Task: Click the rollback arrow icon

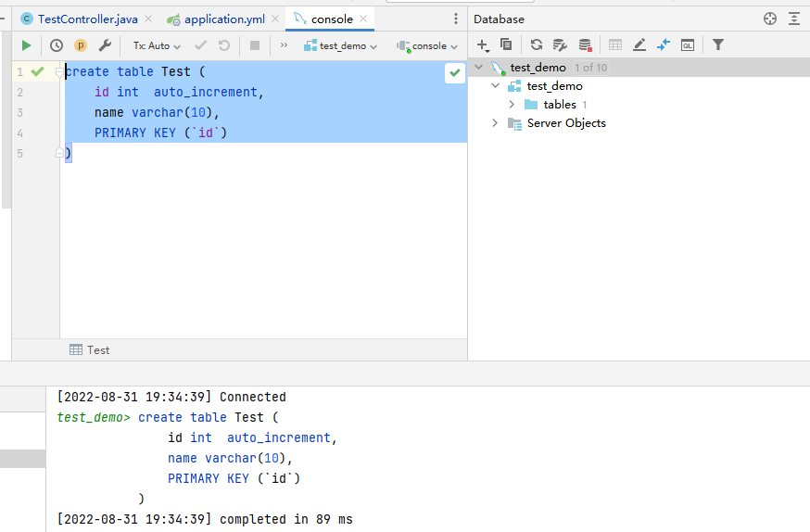Action: click(x=224, y=45)
